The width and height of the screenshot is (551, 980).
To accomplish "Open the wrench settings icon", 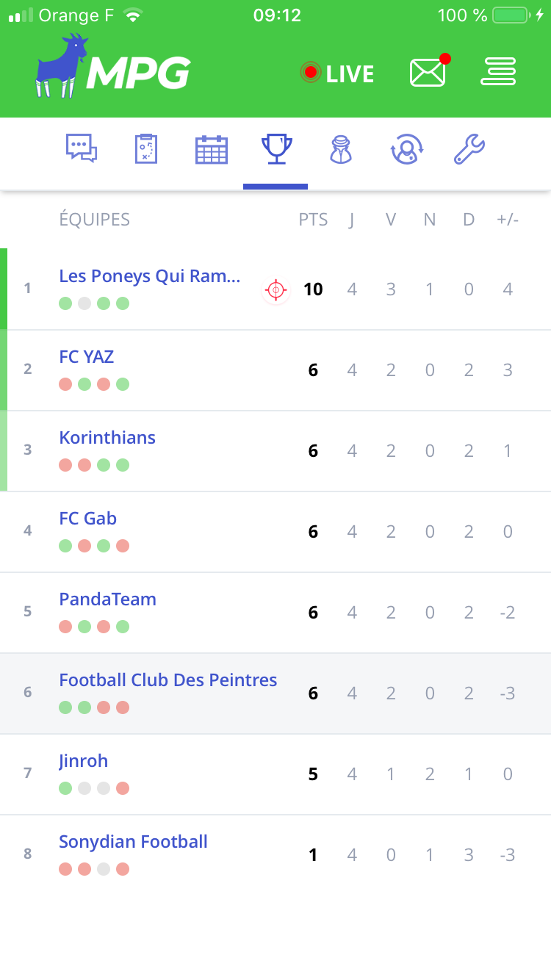I will click(469, 149).
